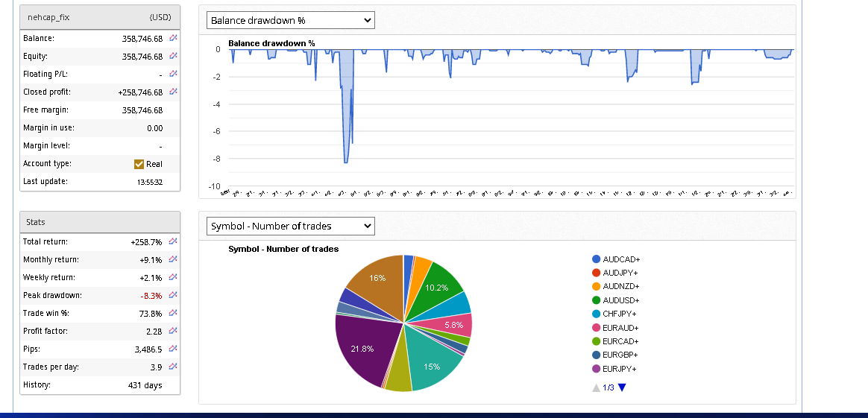Image resolution: width=868 pixels, height=418 pixels.
Task: Click EURAUD+ legend entry
Action: [621, 328]
